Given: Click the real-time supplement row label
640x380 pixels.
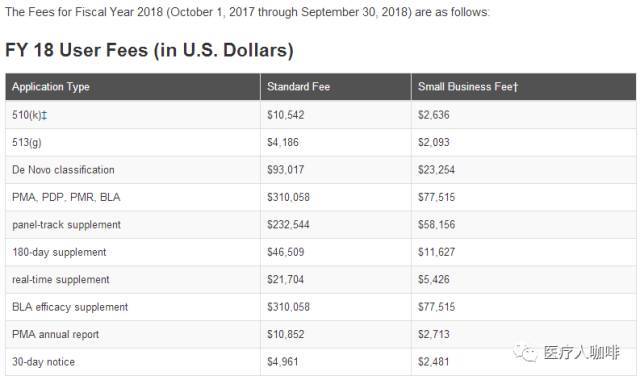Looking at the screenshot, I should click(61, 280).
